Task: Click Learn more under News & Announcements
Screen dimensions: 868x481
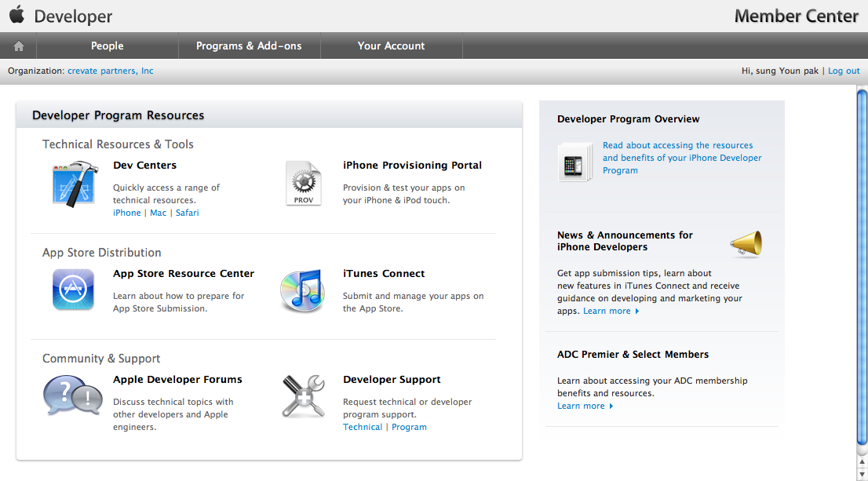Action: click(x=607, y=311)
